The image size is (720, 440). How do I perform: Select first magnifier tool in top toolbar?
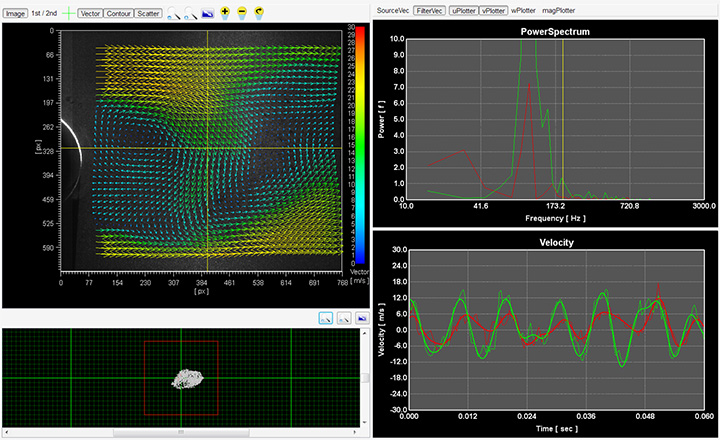coord(173,13)
